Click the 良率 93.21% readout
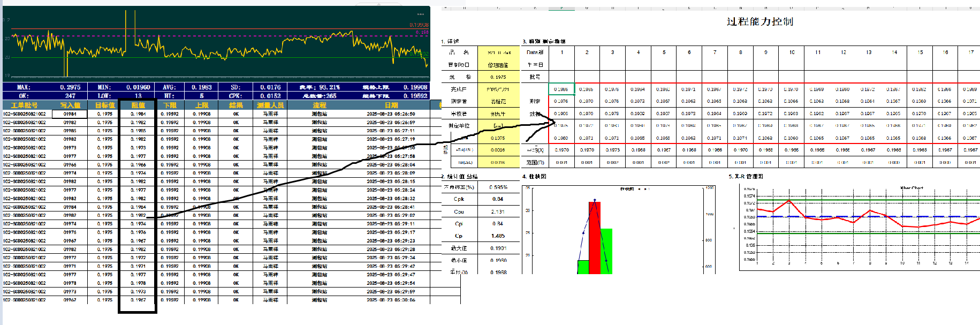 click(x=320, y=87)
